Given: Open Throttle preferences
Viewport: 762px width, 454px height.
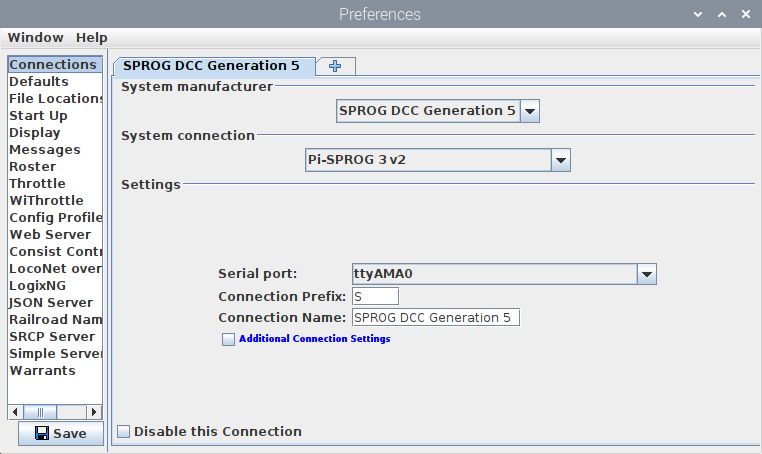Looking at the screenshot, I should 55,184.
